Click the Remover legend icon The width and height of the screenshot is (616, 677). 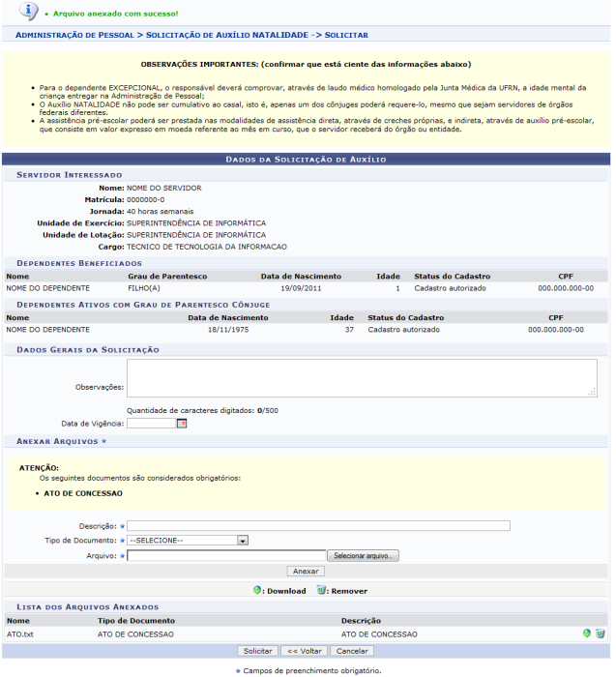click(321, 590)
